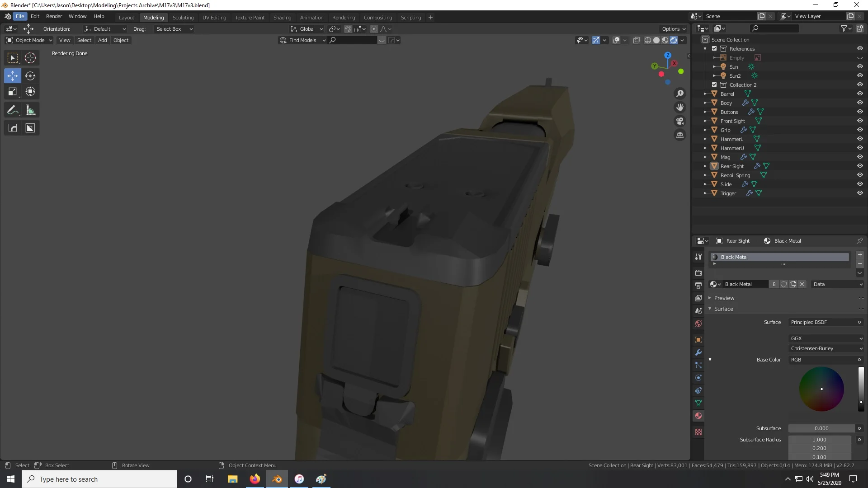The image size is (868, 488).
Task: Unlink the Black Metal material
Action: 802,284
